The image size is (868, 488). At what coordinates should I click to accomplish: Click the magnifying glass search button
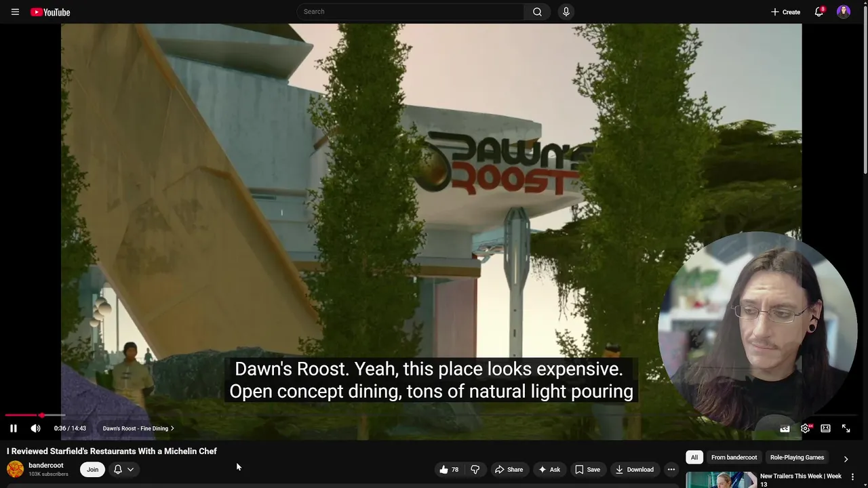pos(537,12)
